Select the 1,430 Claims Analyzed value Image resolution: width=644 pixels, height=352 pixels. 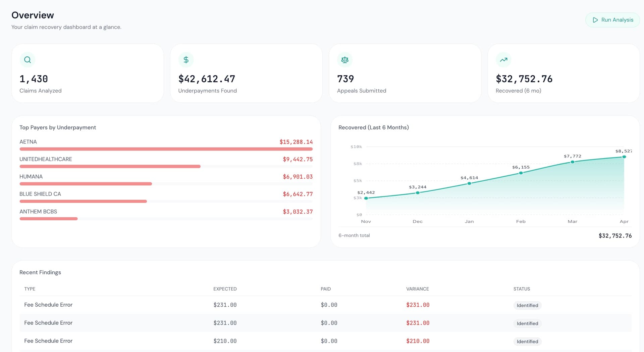point(34,79)
